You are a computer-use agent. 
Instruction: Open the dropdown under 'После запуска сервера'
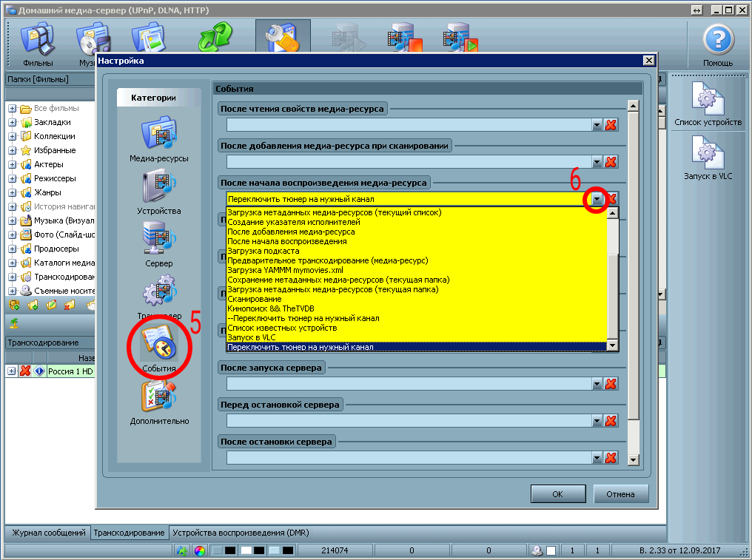click(597, 383)
